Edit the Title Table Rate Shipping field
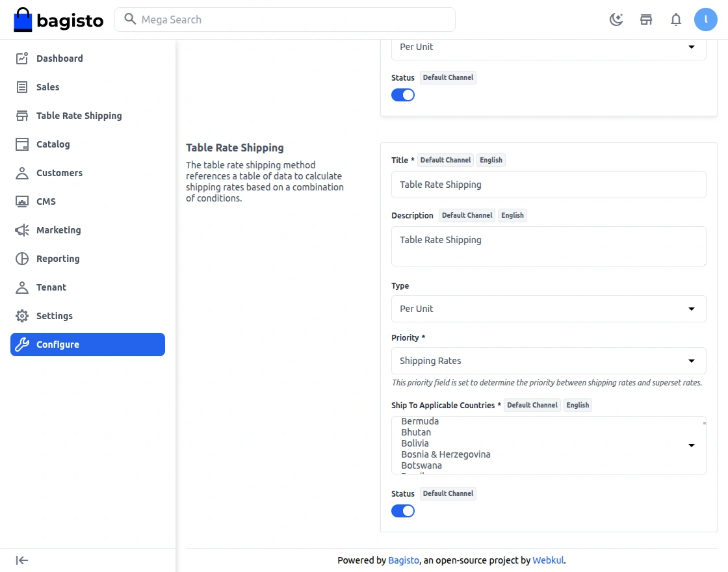This screenshot has width=728, height=572. tap(549, 185)
